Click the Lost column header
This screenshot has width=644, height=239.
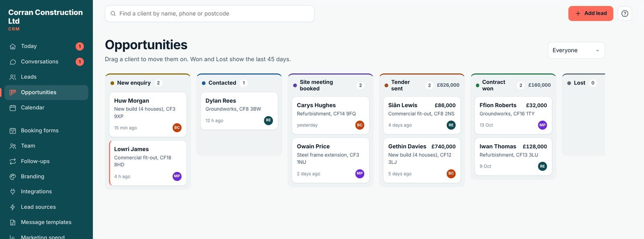click(583, 83)
